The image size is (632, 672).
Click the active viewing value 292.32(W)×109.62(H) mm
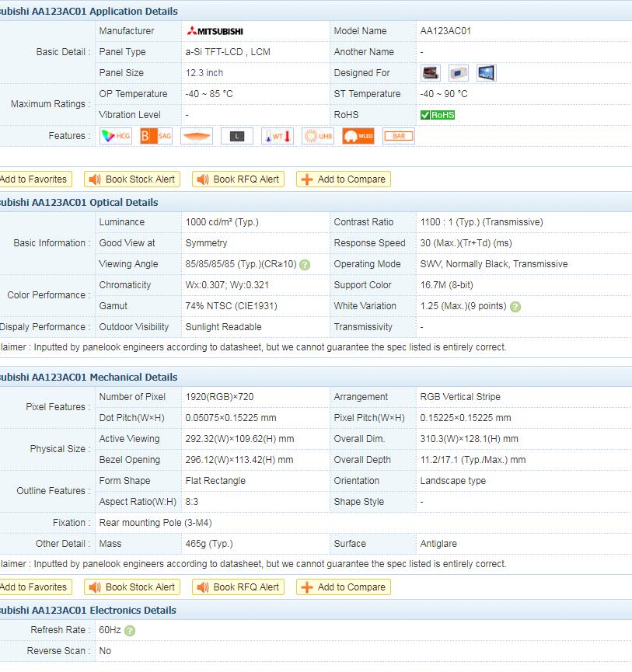click(x=239, y=439)
